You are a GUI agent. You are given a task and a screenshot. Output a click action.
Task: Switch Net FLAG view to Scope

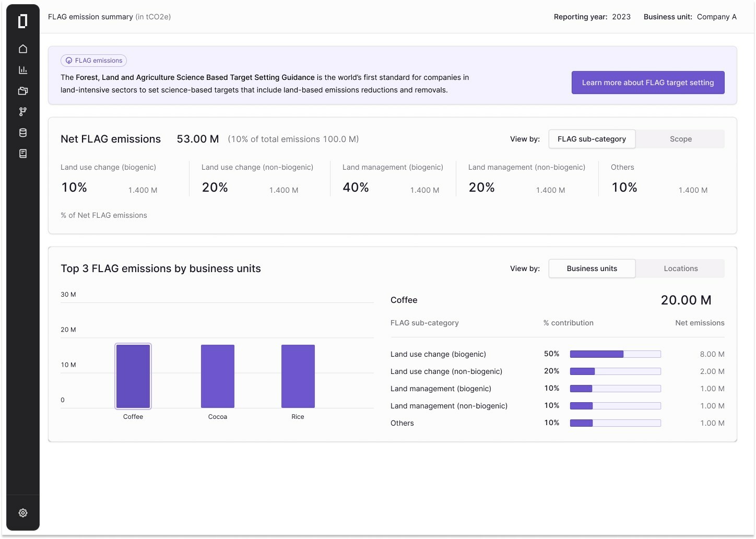click(x=680, y=139)
